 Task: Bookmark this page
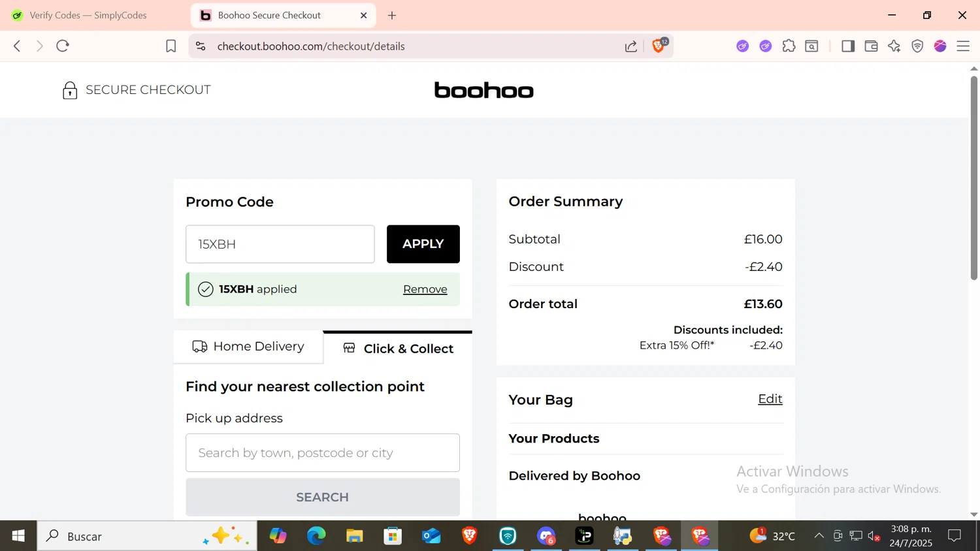click(171, 46)
